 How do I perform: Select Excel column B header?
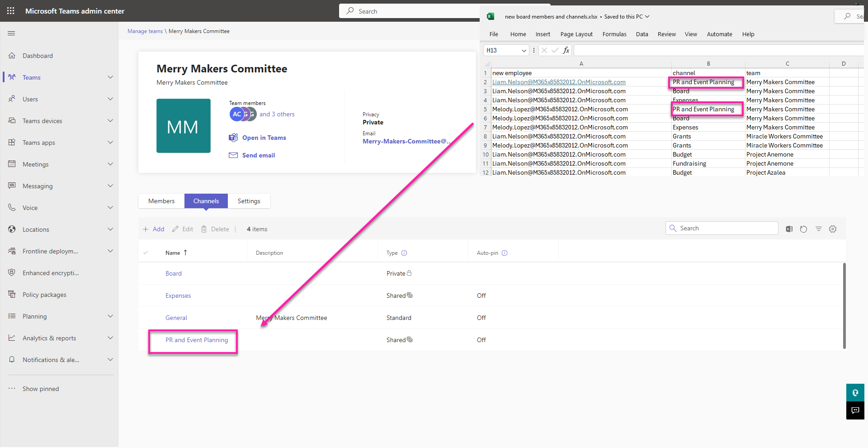[708, 64]
